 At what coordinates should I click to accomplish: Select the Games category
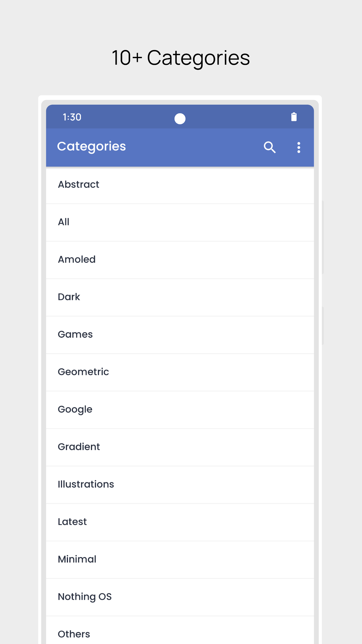[180, 335]
